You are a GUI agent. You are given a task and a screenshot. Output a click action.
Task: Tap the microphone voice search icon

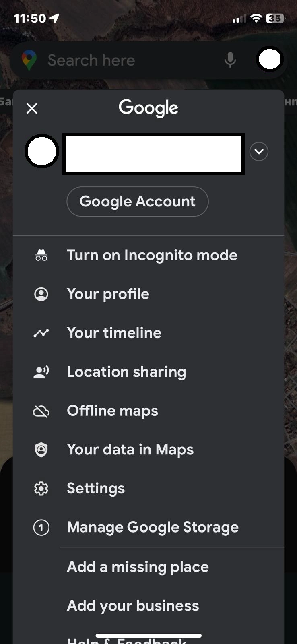tap(230, 60)
